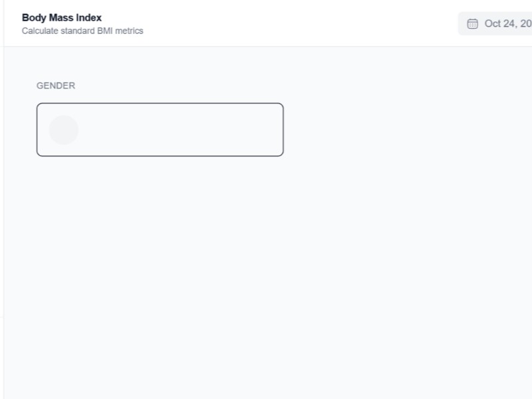Tap the small calendar glyph next to Oct 24
532x399 pixels.
point(473,24)
